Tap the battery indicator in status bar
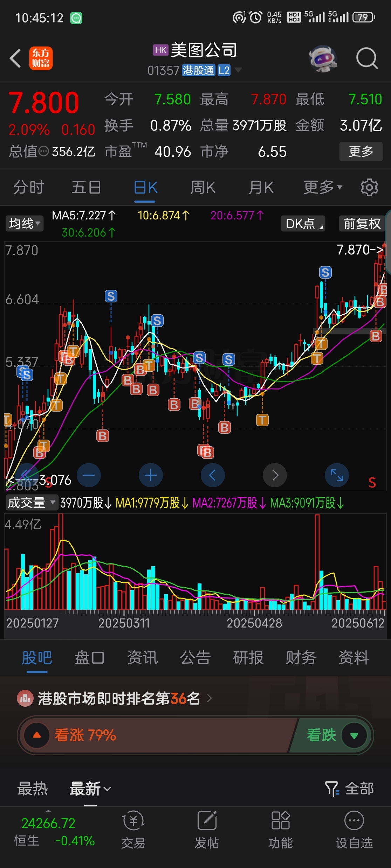Screen dimensions: 391x868 click(x=364, y=17)
